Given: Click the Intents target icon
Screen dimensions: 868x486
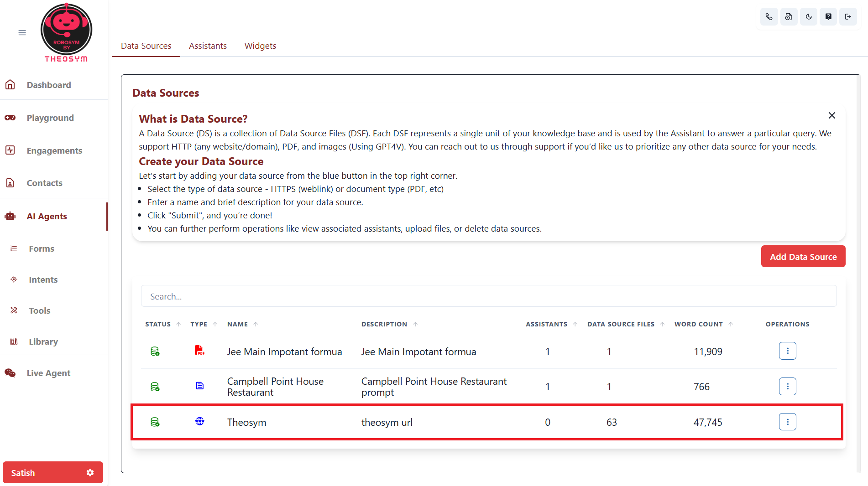Looking at the screenshot, I should 14,279.
